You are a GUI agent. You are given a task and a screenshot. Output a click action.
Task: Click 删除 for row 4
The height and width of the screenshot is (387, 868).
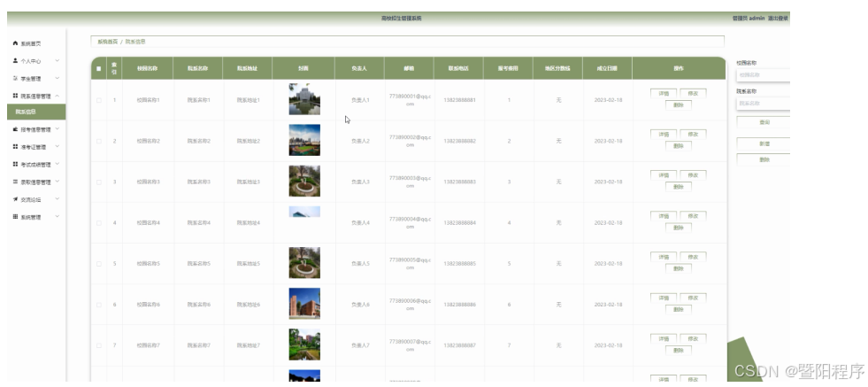click(x=678, y=228)
